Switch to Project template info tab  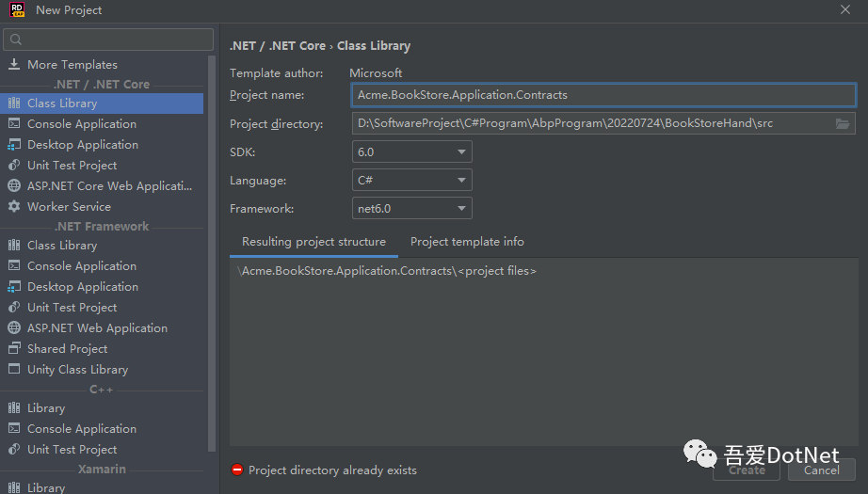tap(467, 242)
